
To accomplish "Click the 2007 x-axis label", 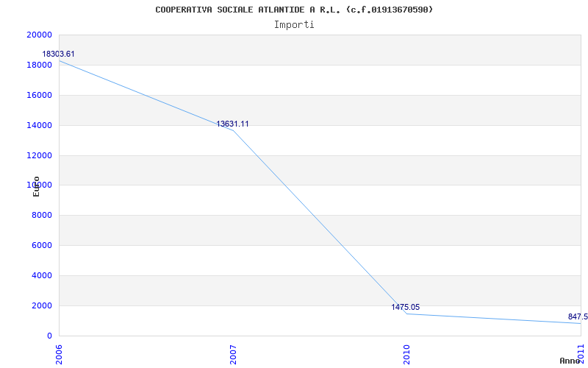I will click(233, 355).
